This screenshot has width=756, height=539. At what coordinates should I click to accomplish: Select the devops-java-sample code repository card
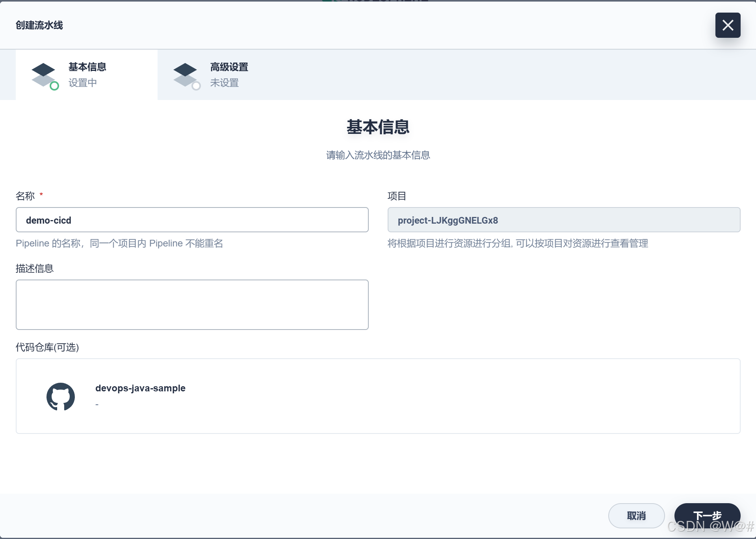(378, 396)
